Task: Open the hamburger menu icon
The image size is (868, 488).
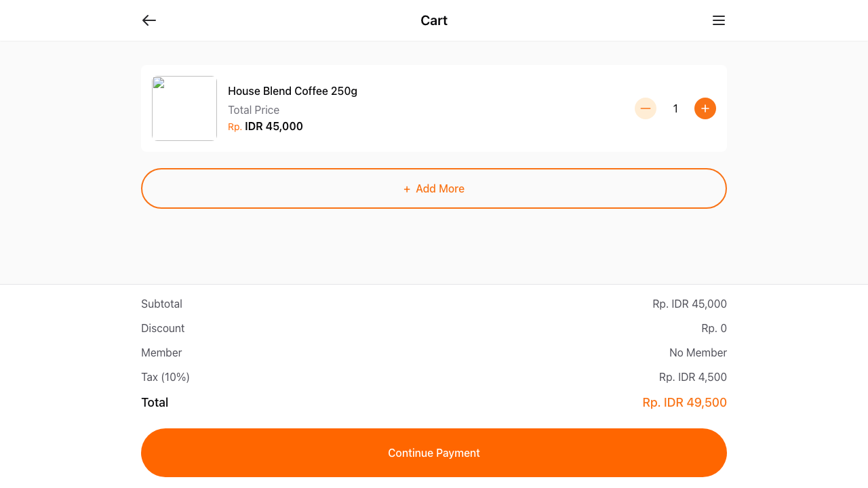Action: click(x=719, y=20)
